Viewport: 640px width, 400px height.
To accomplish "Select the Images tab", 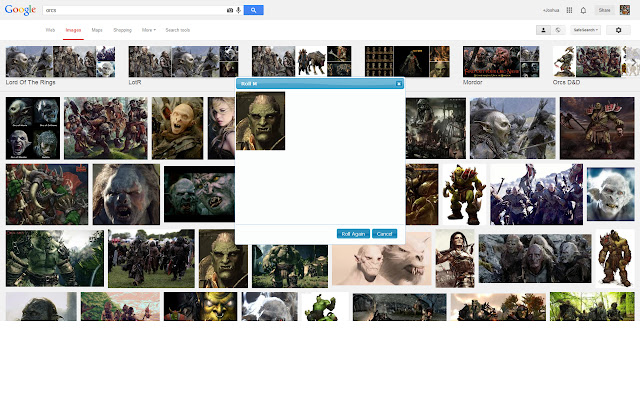I will [x=73, y=30].
